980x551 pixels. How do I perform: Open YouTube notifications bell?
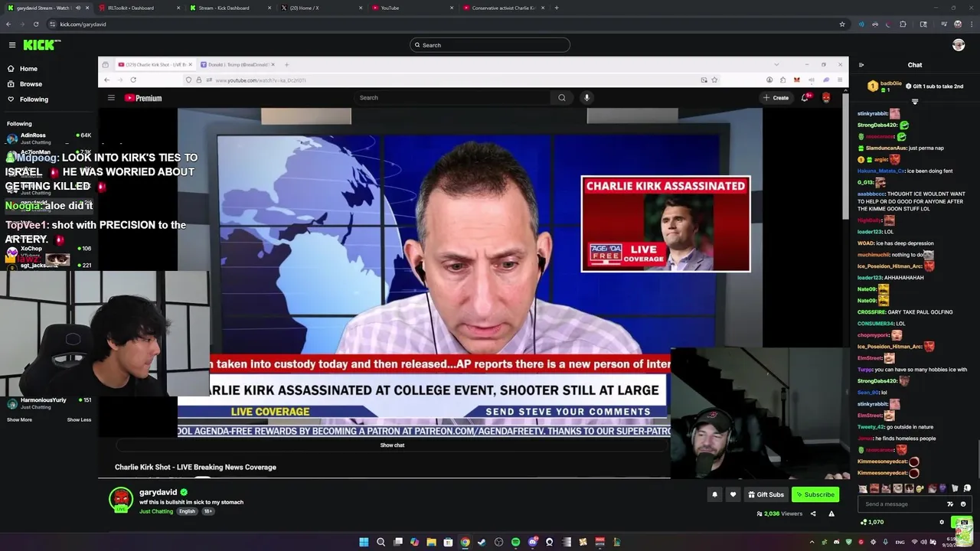(x=805, y=98)
